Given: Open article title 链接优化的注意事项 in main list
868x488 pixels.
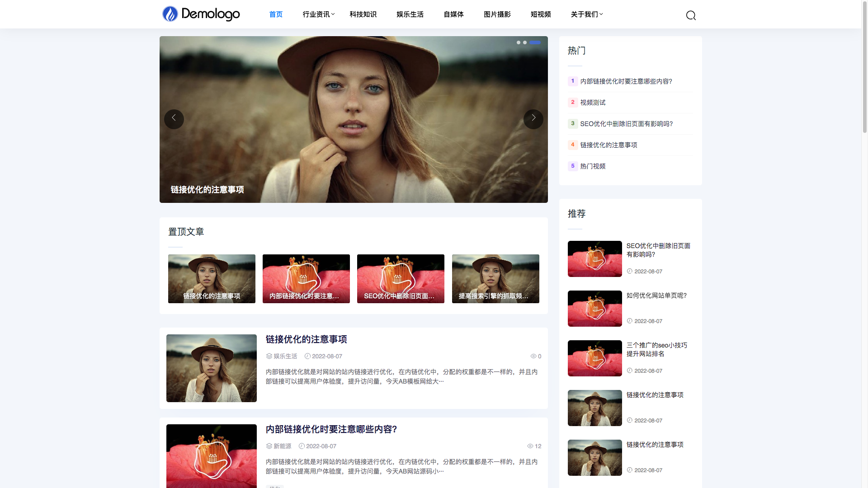Looking at the screenshot, I should point(307,339).
